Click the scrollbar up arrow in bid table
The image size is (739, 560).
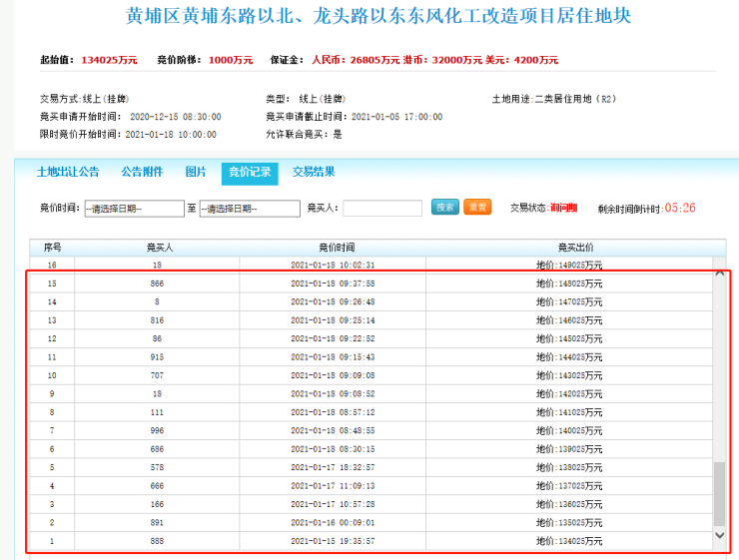(719, 272)
